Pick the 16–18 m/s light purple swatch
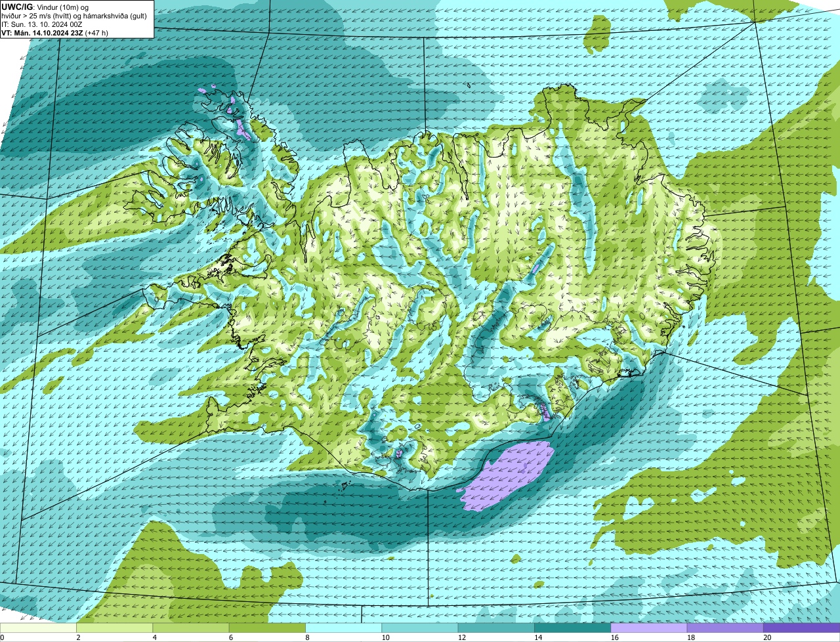This screenshot has width=840, height=642. tap(649, 628)
